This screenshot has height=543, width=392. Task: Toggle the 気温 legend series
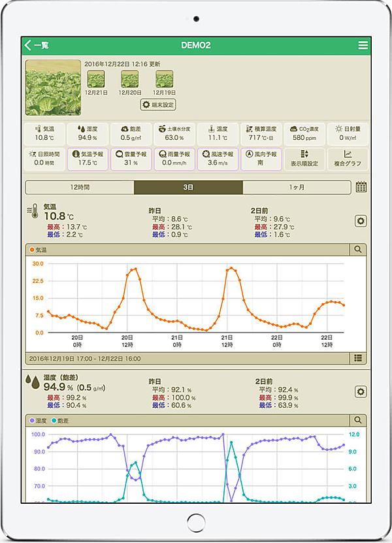coord(38,250)
